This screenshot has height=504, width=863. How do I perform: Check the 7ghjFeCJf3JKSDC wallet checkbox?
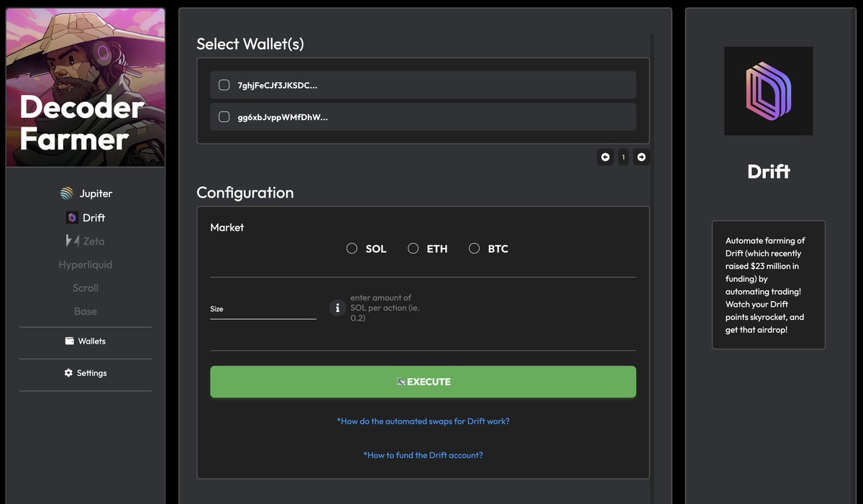224,85
